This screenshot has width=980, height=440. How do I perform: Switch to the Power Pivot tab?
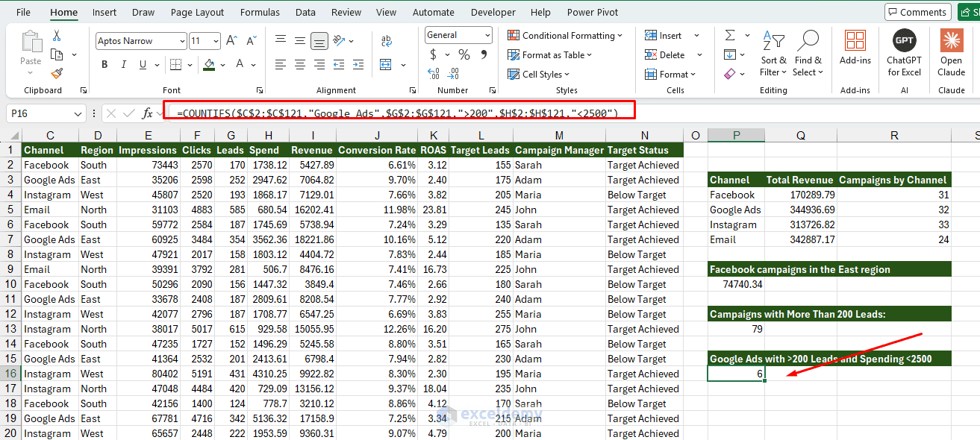pos(593,12)
